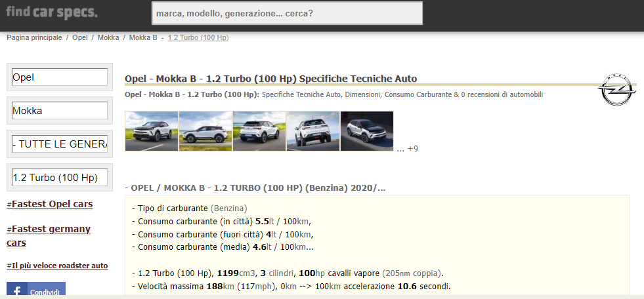Open the second Mokka side view photo

click(205, 131)
